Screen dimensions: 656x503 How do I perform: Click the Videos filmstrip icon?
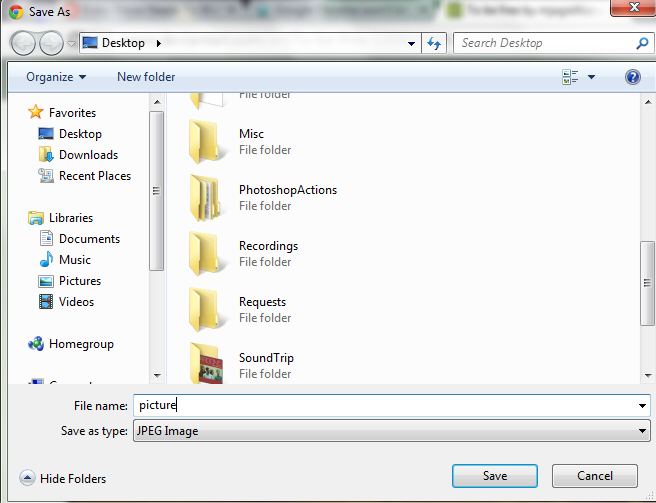click(46, 301)
